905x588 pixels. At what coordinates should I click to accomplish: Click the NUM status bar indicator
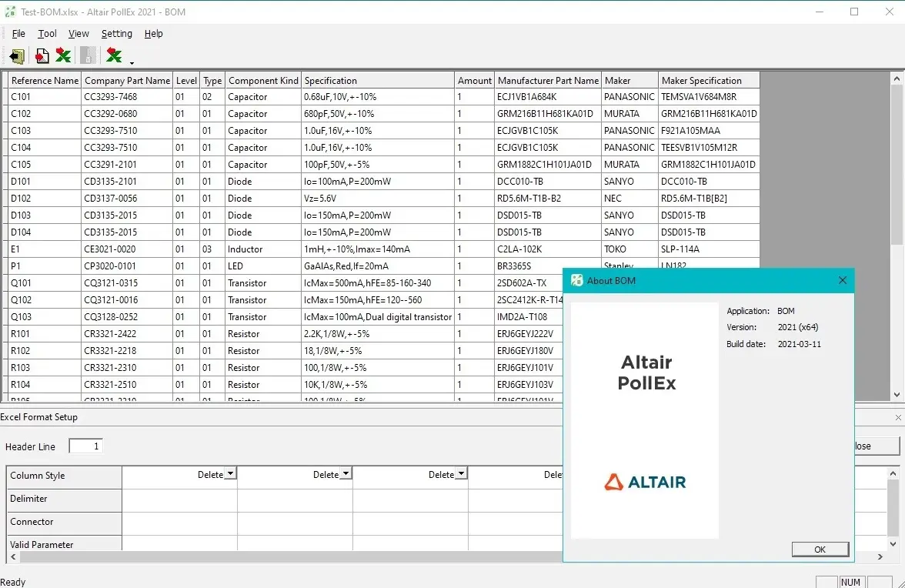pos(851,582)
